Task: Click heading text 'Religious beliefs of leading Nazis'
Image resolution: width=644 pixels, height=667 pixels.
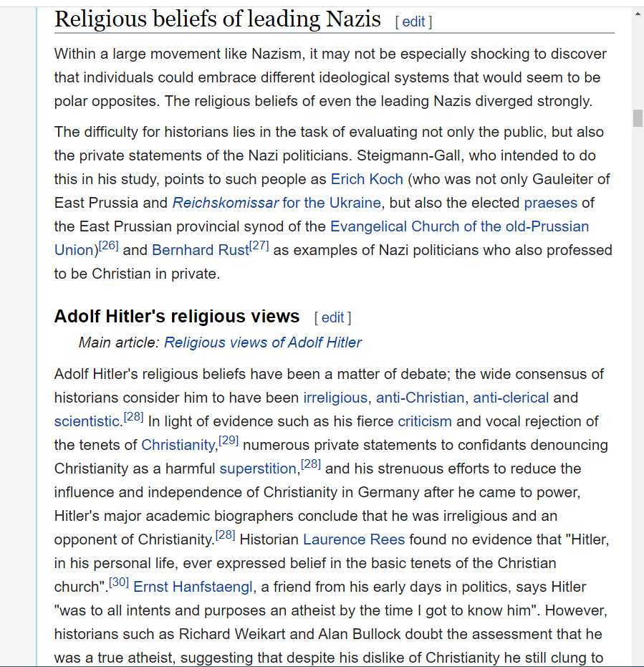Action: 217,19
